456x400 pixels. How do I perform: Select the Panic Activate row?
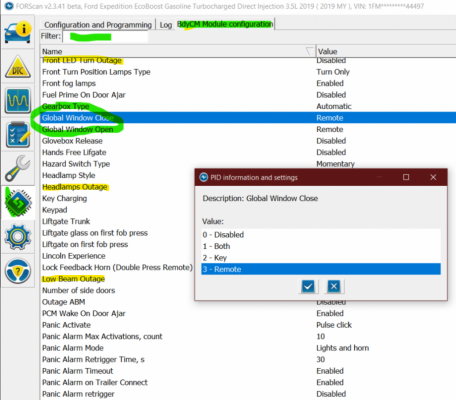point(248,325)
